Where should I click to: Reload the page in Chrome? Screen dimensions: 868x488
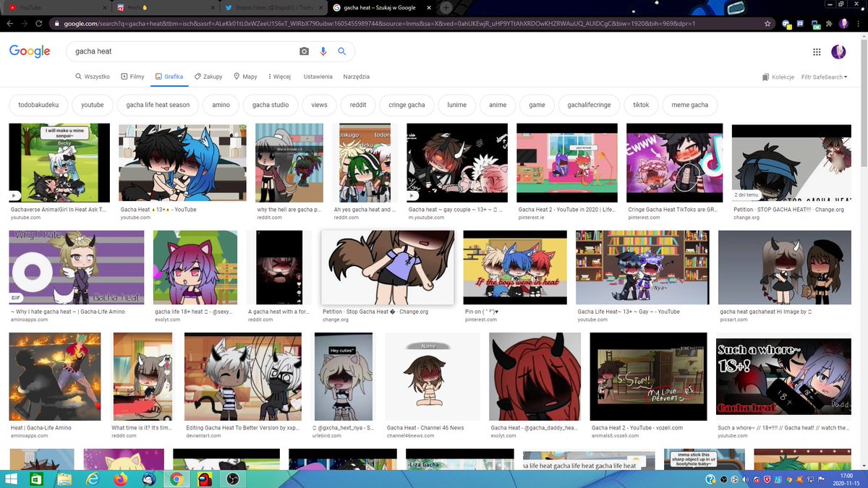tap(39, 23)
